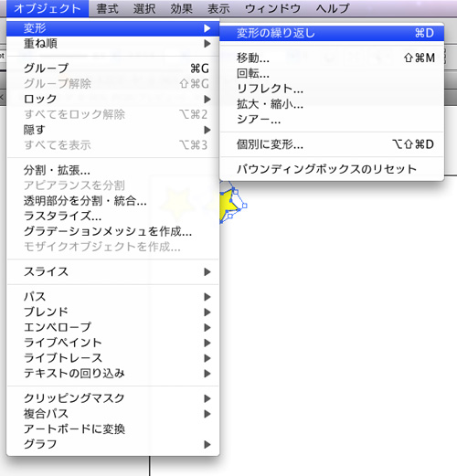This screenshot has width=457, height=476.
Task: Open the 効果 menu in menu bar
Action: pos(182,8)
